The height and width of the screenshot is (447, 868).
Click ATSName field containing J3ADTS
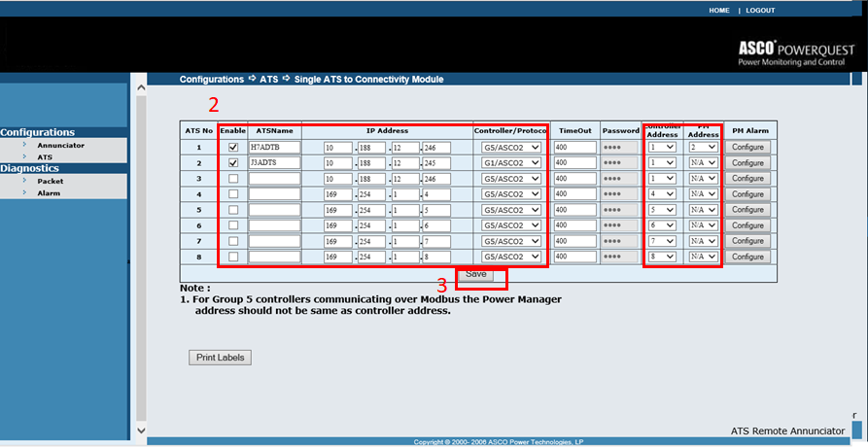pyautogui.click(x=274, y=163)
